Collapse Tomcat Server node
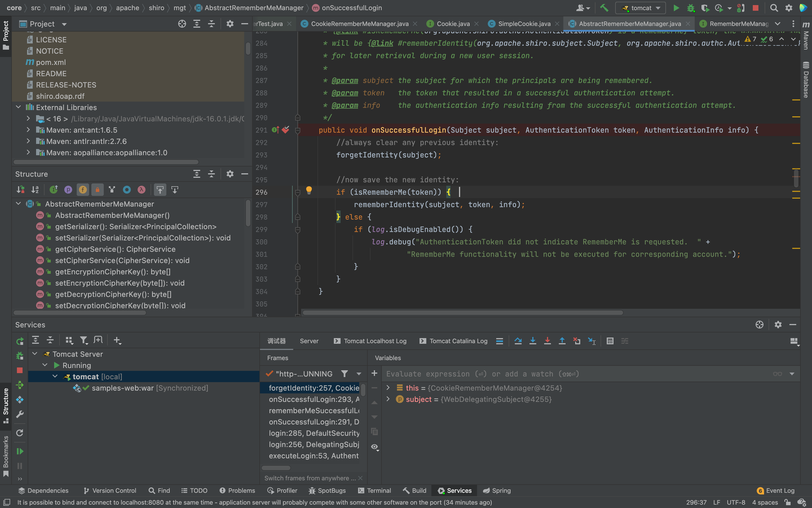The width and height of the screenshot is (812, 508). coord(35,354)
